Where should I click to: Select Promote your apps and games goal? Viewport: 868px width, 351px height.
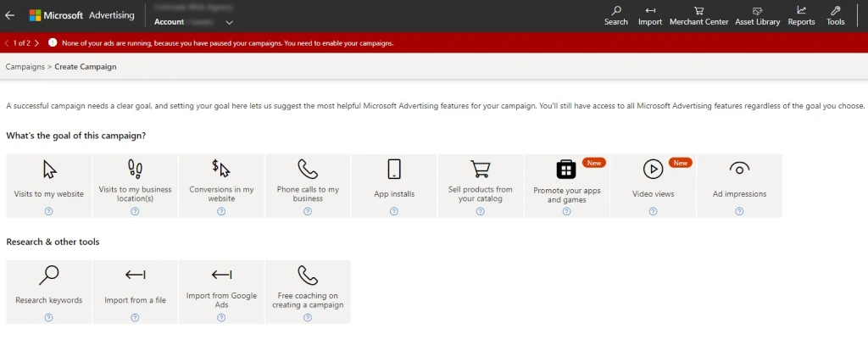[x=567, y=186]
